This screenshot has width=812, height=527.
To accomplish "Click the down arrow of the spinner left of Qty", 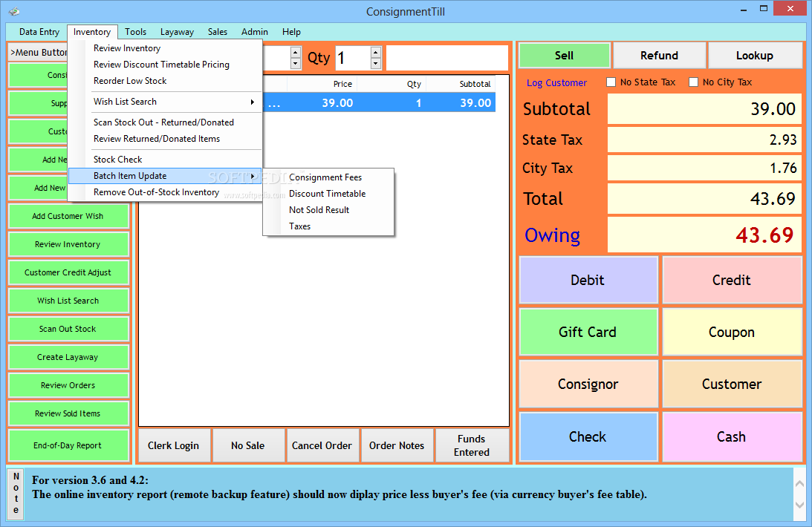I will 296,64.
